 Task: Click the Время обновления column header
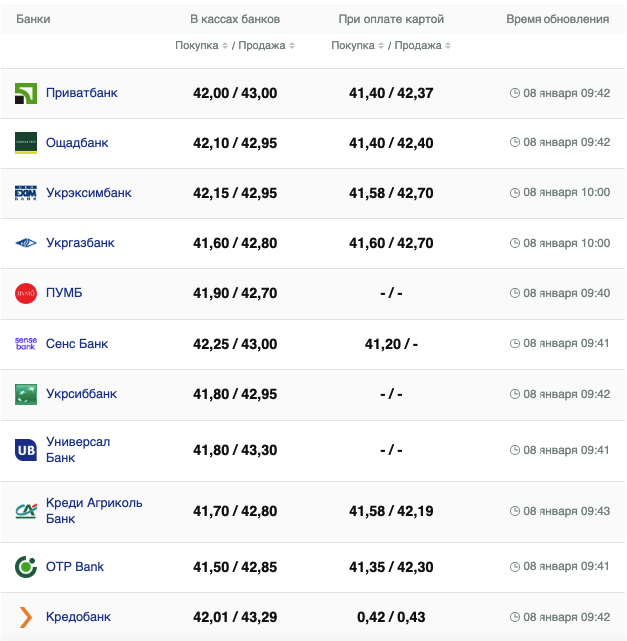tap(557, 19)
